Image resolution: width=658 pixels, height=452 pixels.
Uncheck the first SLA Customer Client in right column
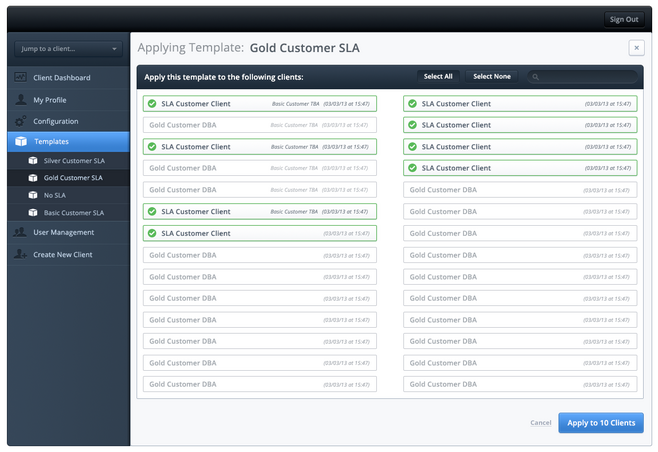tap(412, 103)
